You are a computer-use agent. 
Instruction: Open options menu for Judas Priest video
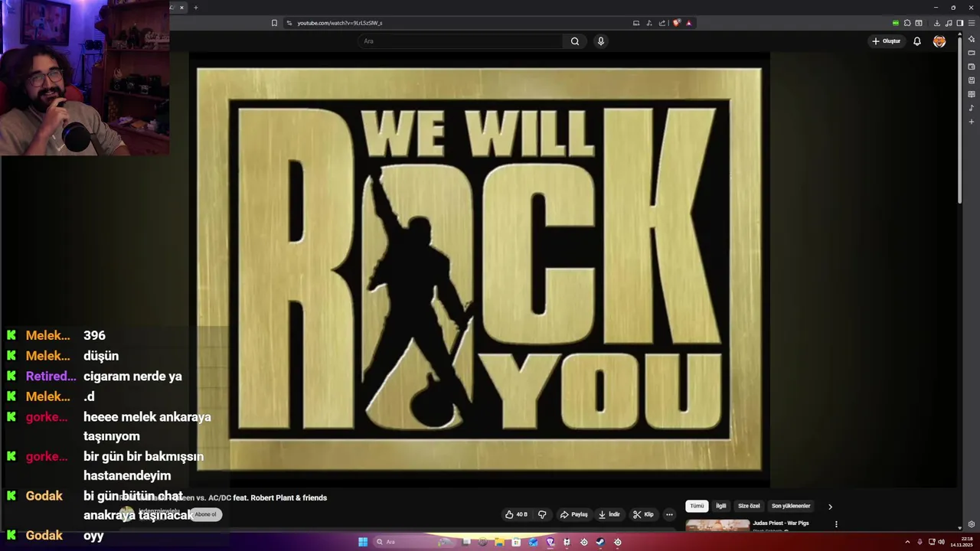coord(836,524)
